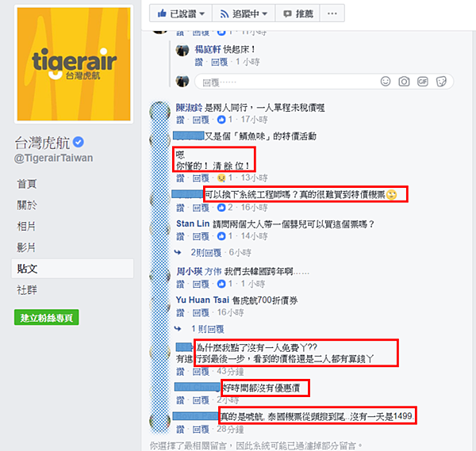
Task: Click like reaction icon under 陳淑鈴's comment
Action: tap(221, 120)
